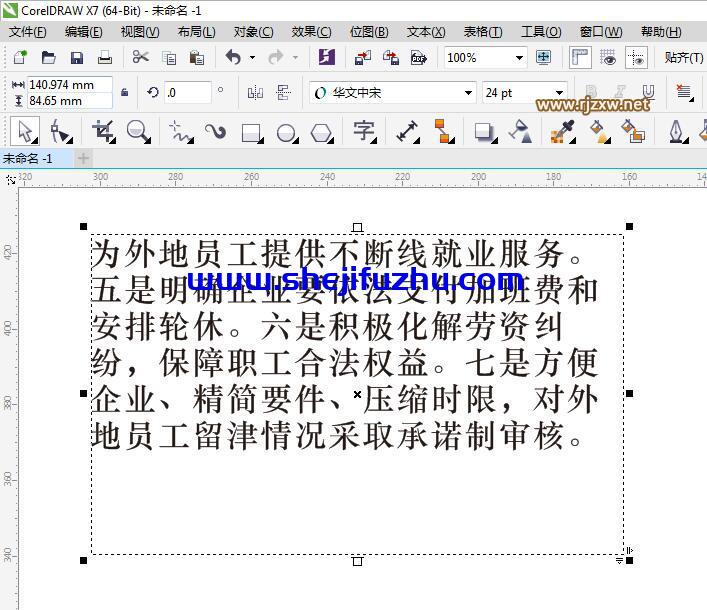Screen dimensions: 707x610
Task: Select the Color Eyedropper tool
Action: click(x=563, y=131)
